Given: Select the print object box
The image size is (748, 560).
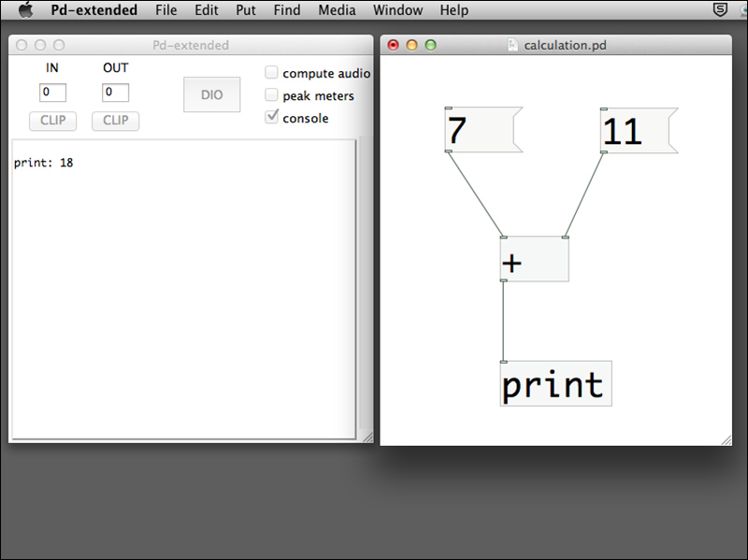Looking at the screenshot, I should (x=555, y=383).
